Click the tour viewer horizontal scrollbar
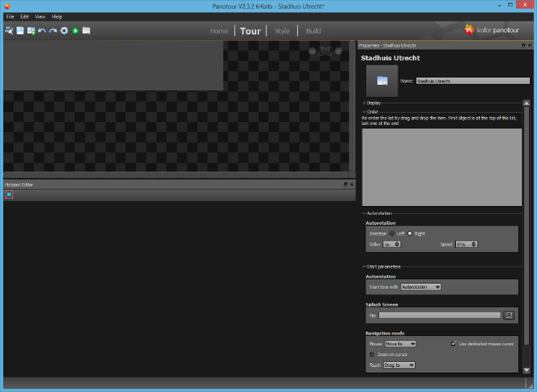 [x=176, y=174]
